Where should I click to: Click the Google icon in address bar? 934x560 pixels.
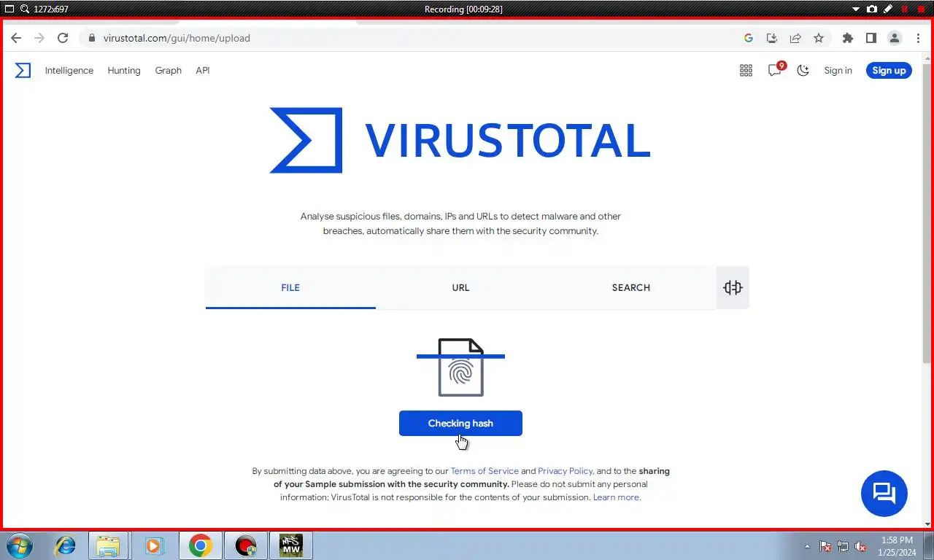click(x=749, y=38)
